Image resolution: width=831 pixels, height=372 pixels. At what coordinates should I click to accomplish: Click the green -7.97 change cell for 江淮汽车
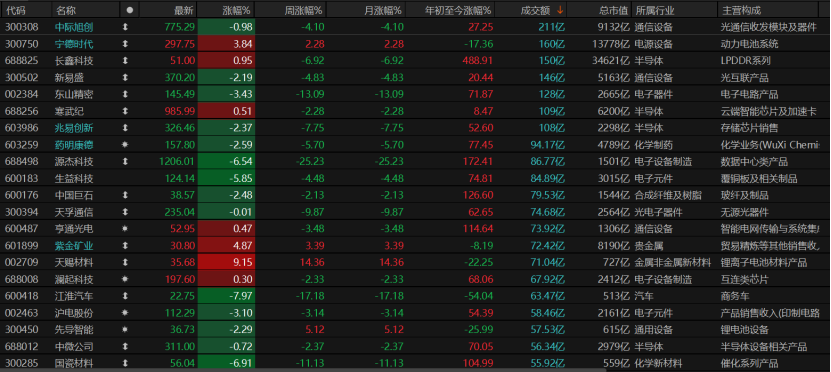point(226,296)
